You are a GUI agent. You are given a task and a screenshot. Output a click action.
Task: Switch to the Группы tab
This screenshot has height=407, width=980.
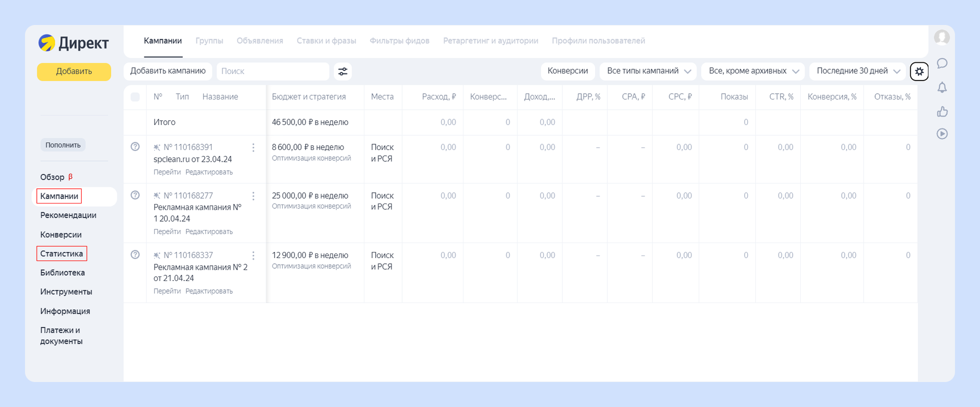tap(209, 41)
